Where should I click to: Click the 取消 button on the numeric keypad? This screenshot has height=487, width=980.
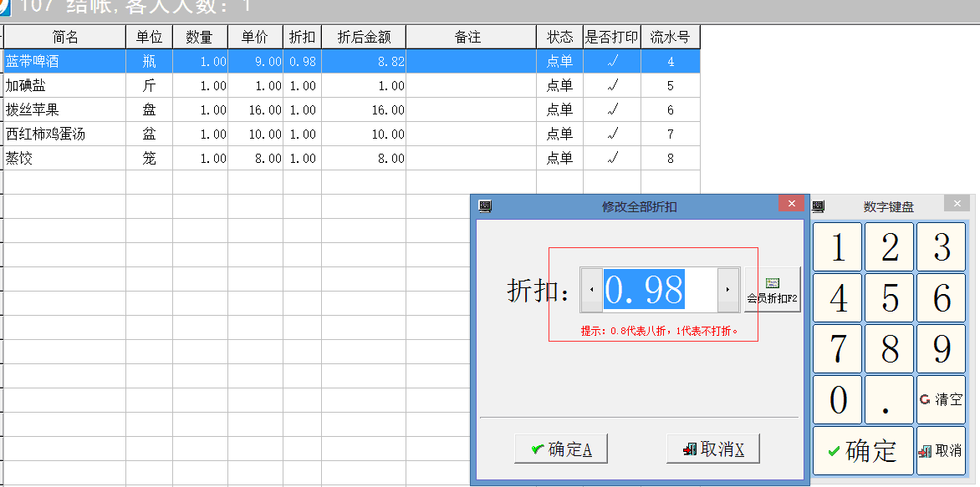click(x=941, y=450)
